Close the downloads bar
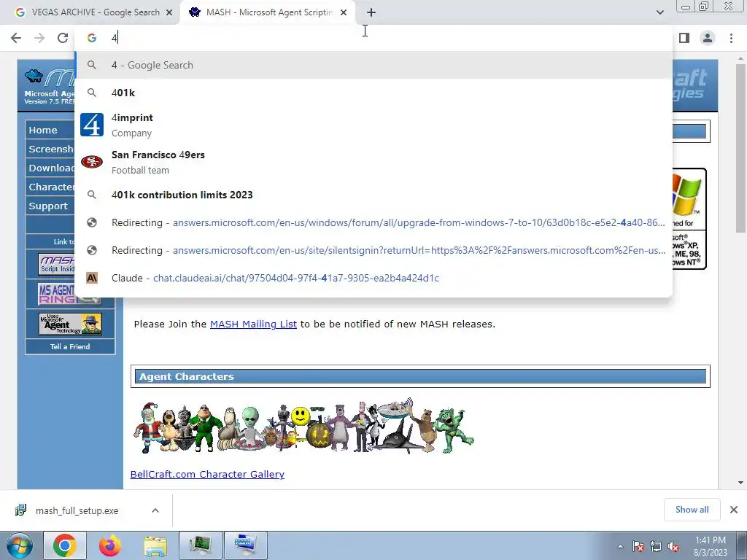 point(734,510)
